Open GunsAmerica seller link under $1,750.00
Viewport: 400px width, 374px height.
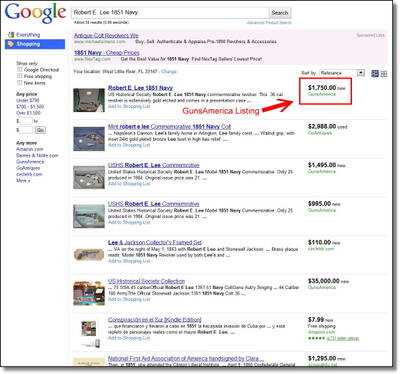(x=322, y=94)
